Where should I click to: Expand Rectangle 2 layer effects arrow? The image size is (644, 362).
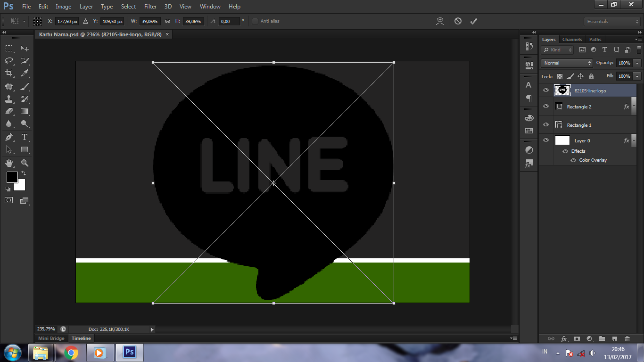(x=634, y=107)
